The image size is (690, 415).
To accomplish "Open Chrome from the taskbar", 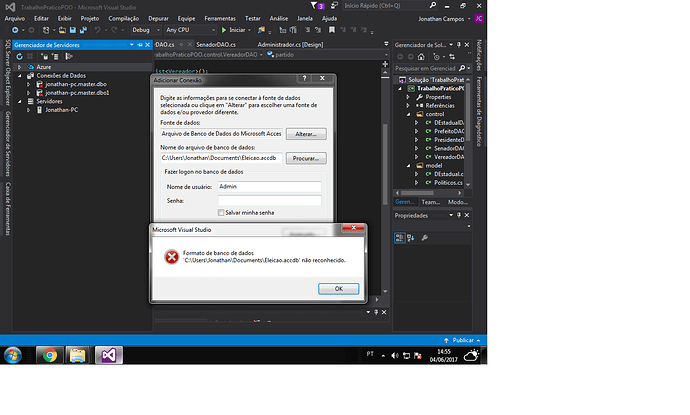I will coord(49,355).
